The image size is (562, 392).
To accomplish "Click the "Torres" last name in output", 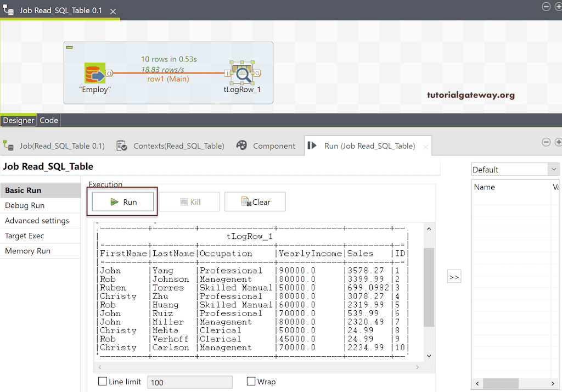I will point(168,288).
